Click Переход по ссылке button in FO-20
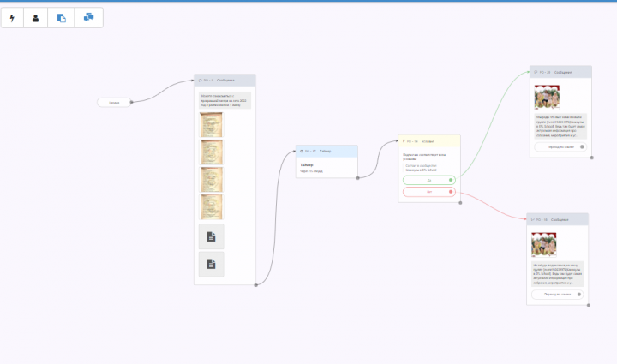 click(560, 147)
